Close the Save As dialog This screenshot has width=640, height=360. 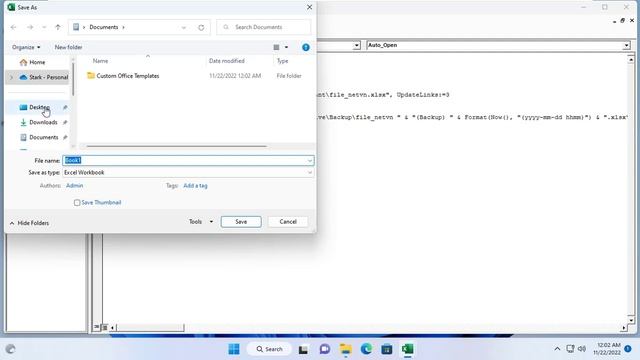click(309, 7)
